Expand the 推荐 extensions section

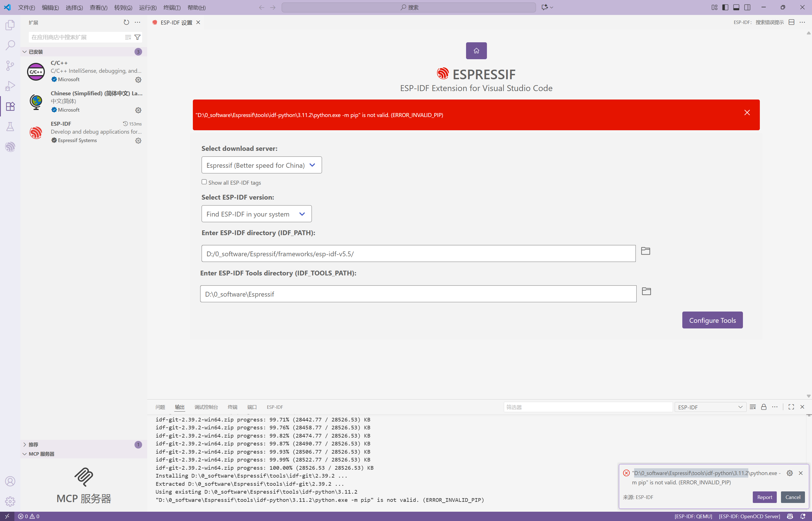(33, 445)
